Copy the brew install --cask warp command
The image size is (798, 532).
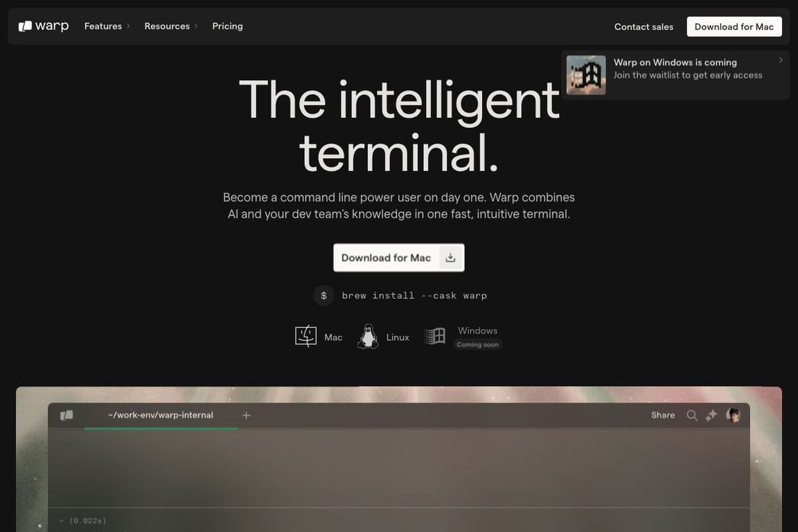tap(414, 295)
